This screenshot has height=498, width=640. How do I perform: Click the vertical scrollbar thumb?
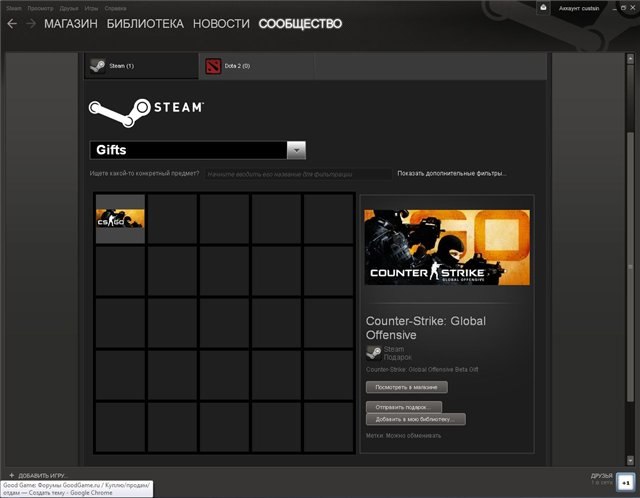(630, 265)
